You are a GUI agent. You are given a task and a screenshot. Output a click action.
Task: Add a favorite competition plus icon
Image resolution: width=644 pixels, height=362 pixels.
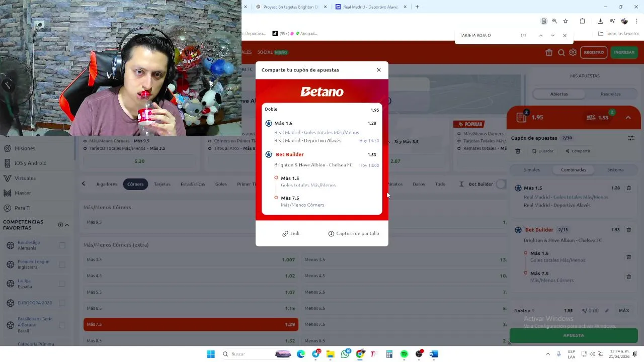pyautogui.click(x=60, y=225)
